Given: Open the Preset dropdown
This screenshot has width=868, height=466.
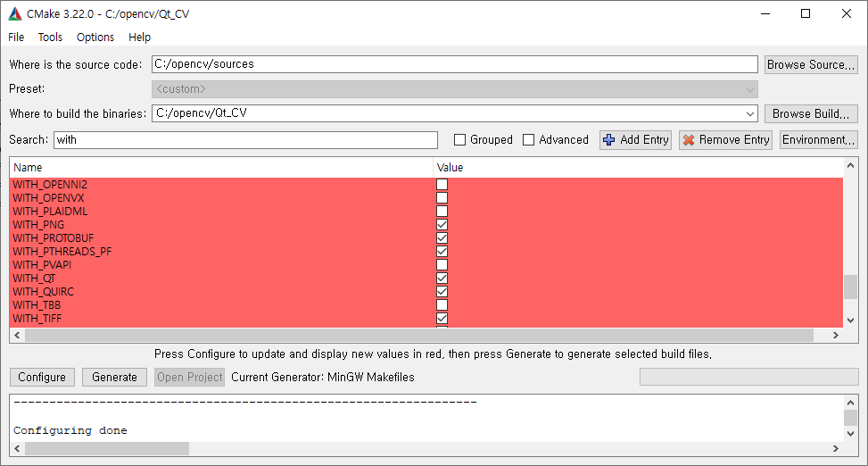Looking at the screenshot, I should pyautogui.click(x=454, y=89).
